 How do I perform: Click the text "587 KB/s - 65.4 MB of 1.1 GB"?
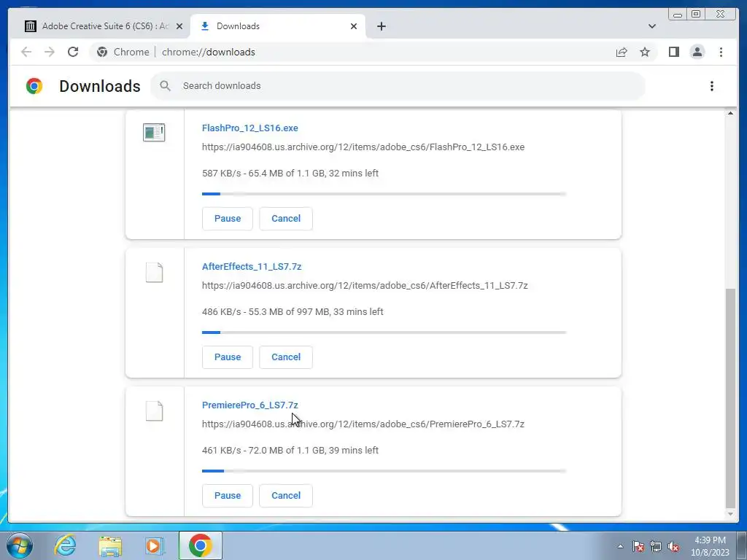[x=263, y=174]
